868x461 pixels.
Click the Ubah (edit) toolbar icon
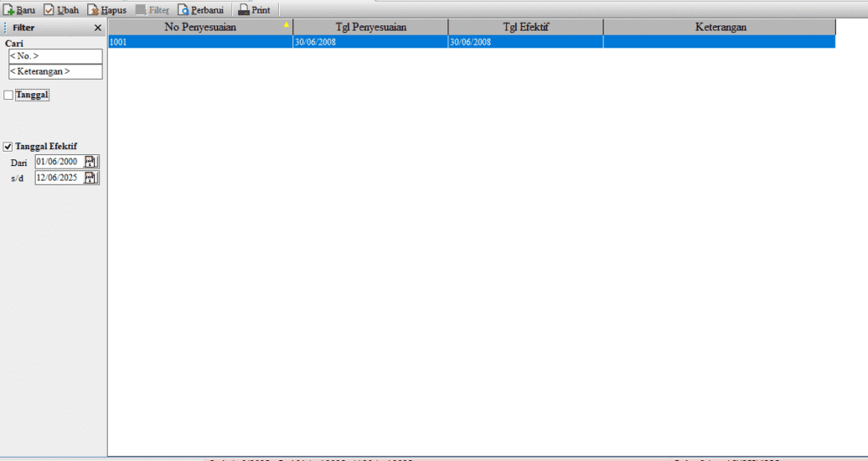[x=49, y=10]
